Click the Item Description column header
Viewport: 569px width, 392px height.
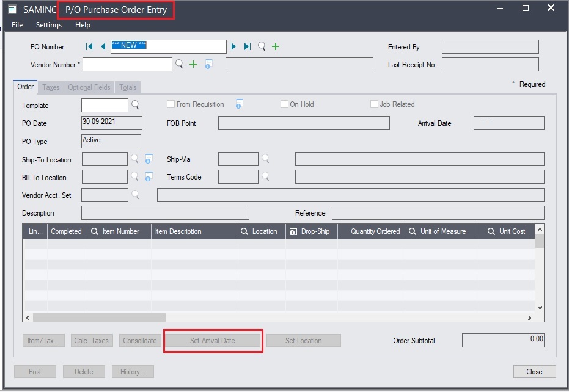coord(194,231)
